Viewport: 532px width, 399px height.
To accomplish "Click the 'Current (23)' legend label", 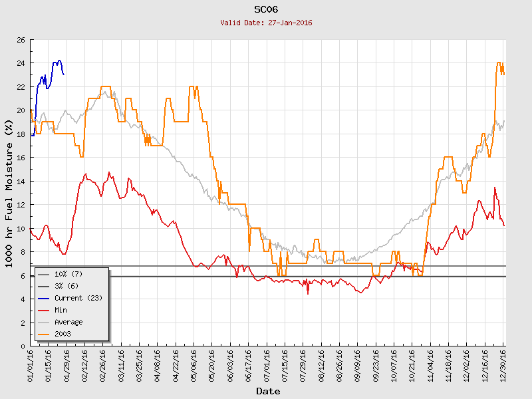I will (78, 298).
